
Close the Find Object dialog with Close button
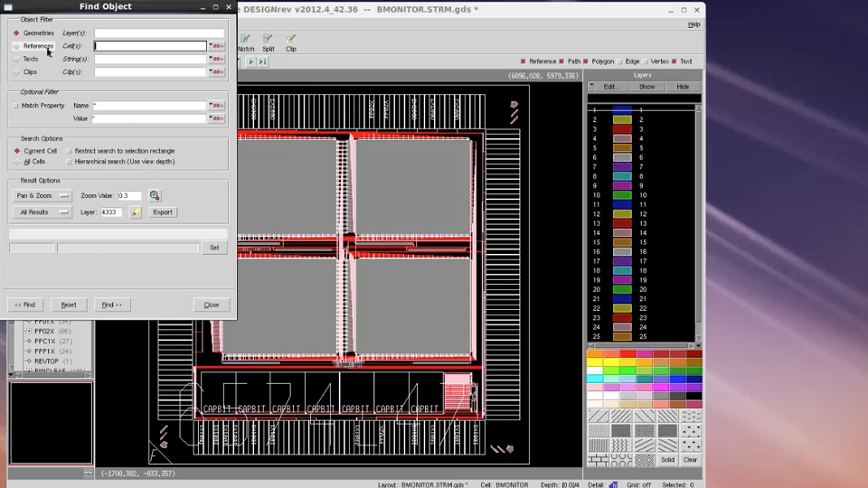(x=212, y=305)
